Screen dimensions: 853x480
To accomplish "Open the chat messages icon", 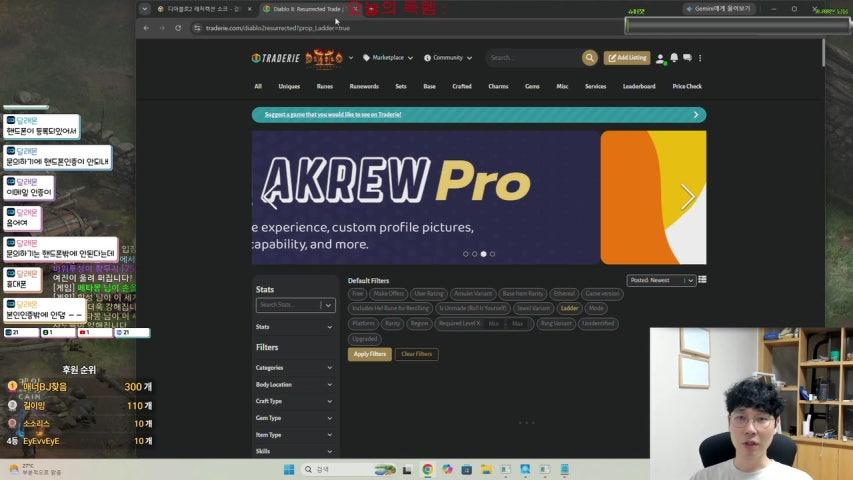I will (687, 58).
